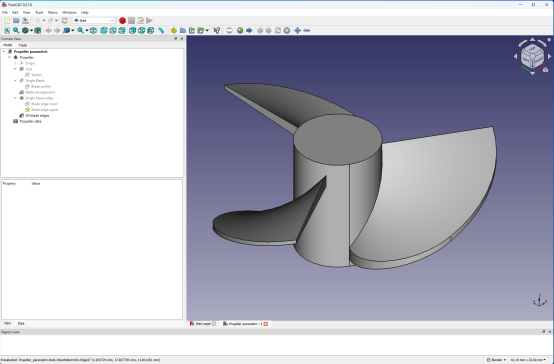Start macro recording with the red circle
Viewport: 554px width, 364px height.
coord(122,20)
